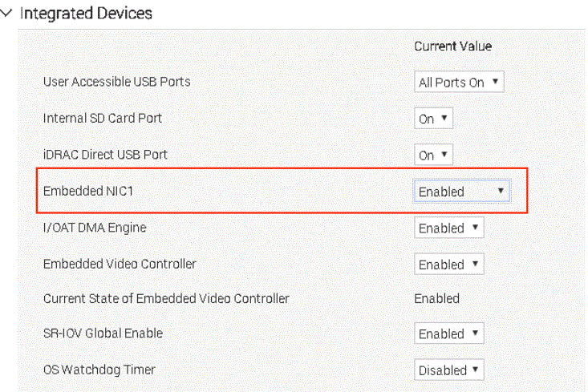Open the Embedded NIC1 Enabled dropdown
588x392 pixels.
tap(462, 192)
